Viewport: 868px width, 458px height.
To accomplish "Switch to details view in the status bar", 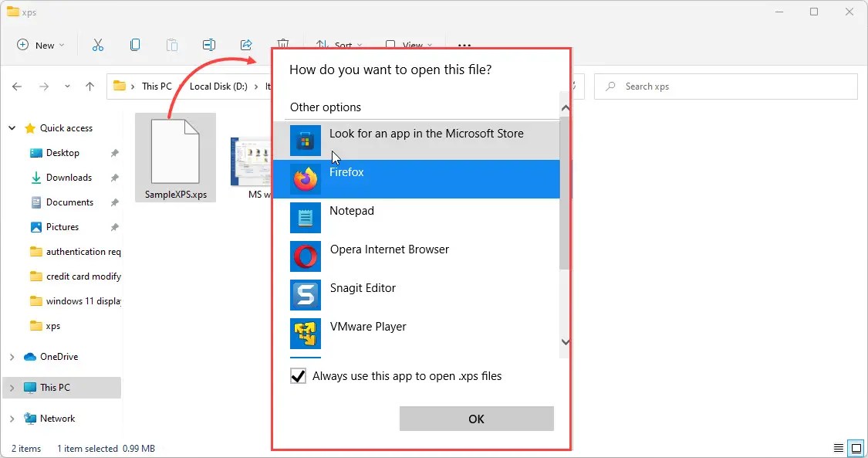I will tap(839, 448).
